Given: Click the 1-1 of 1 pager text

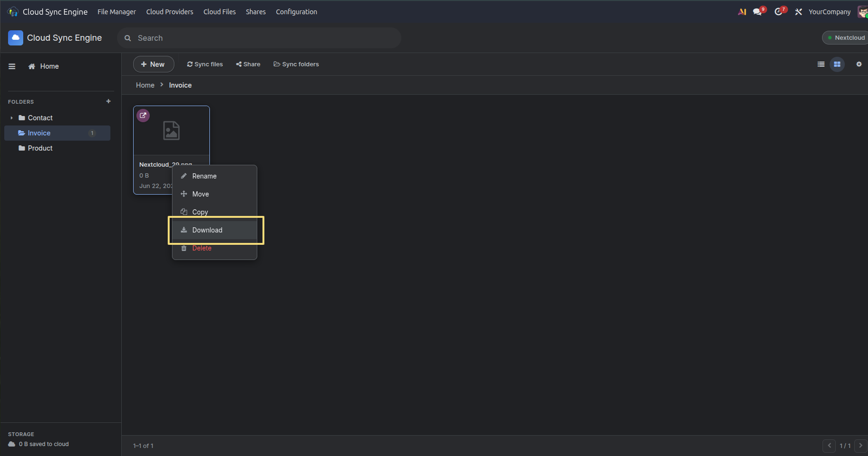Looking at the screenshot, I should [143, 446].
